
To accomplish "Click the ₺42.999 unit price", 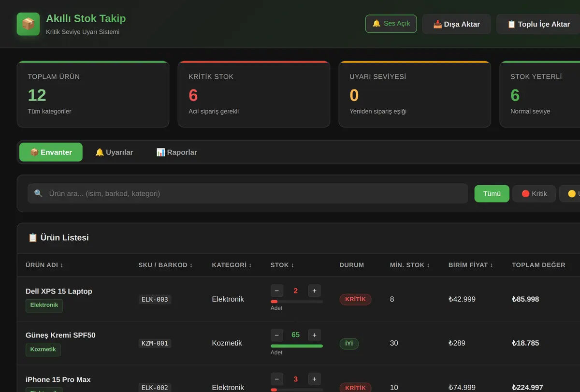I will 462,299.
